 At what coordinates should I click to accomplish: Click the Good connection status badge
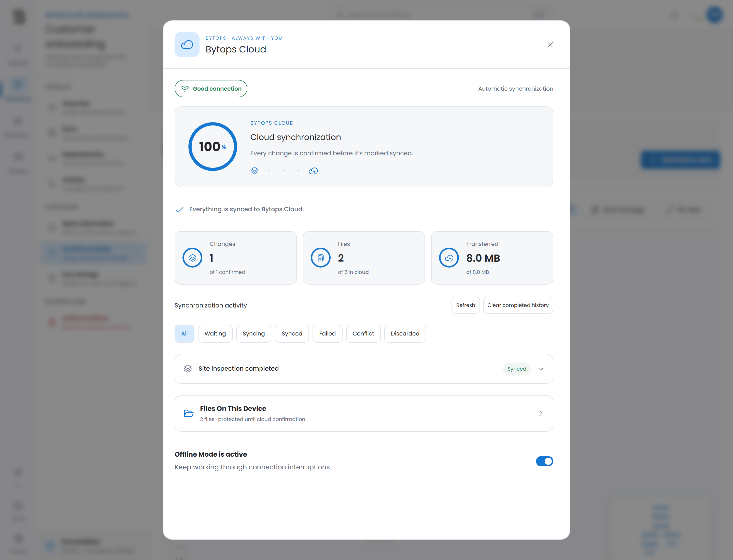pos(211,89)
